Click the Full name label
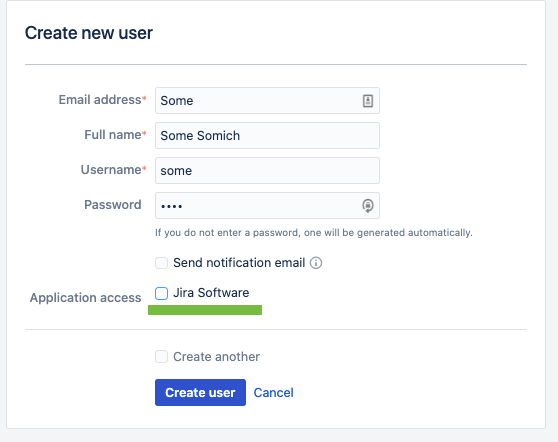 115,135
